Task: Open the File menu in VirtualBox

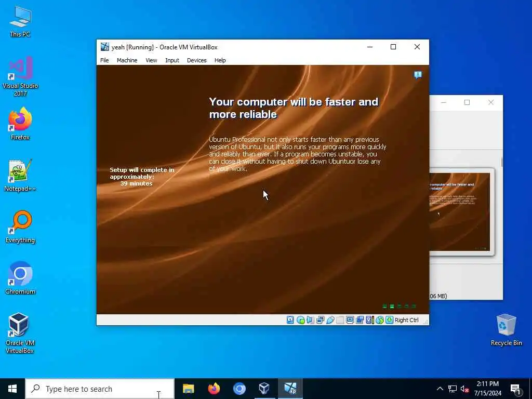Action: tap(104, 60)
